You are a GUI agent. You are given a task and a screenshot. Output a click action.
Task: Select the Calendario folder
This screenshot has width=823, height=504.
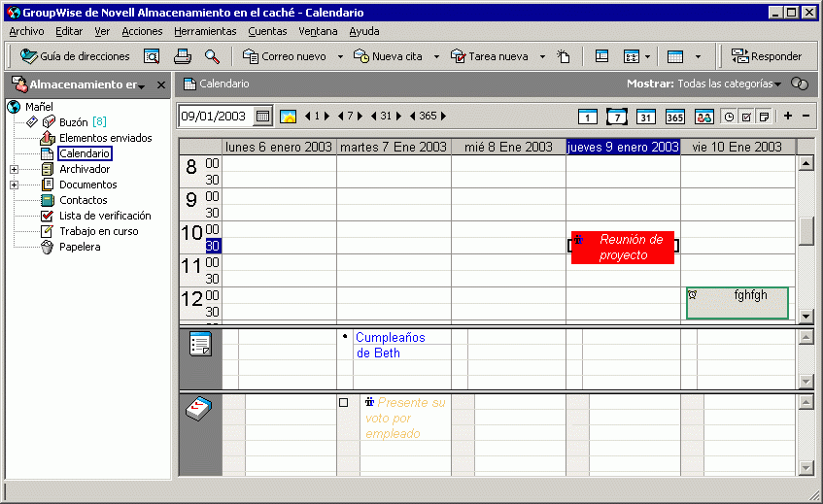tap(85, 153)
